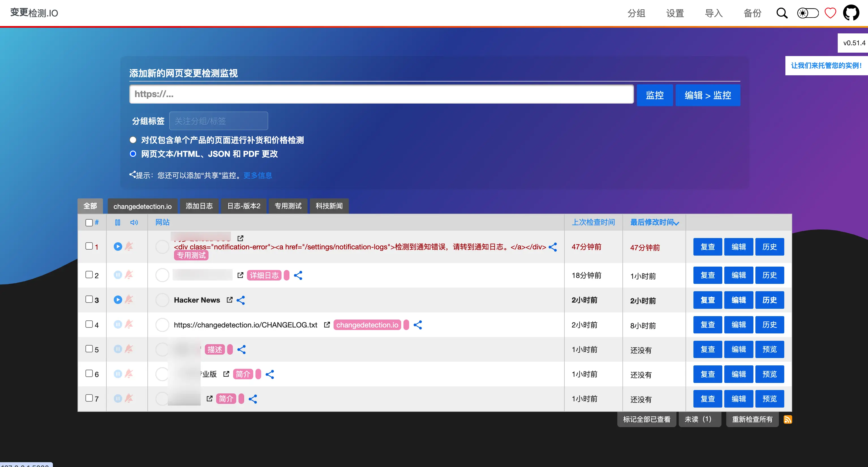Mute notifications for CHANGELOG.txt watch

pos(129,324)
